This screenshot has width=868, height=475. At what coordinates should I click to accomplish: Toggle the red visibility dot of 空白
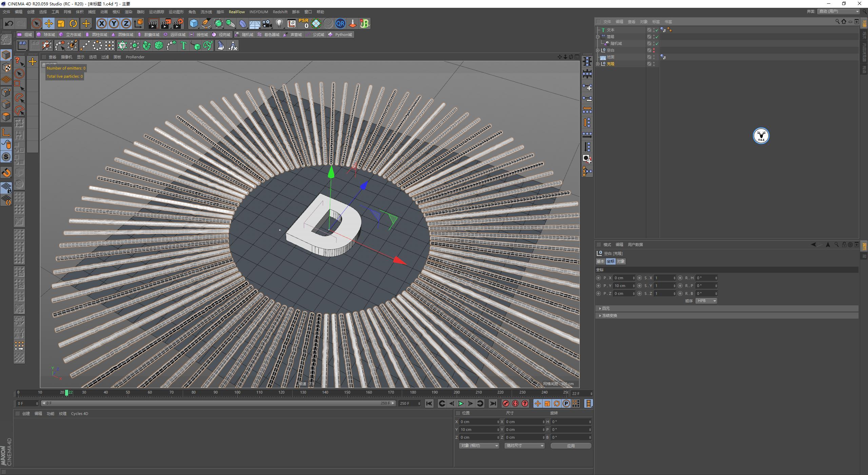pos(654,50)
